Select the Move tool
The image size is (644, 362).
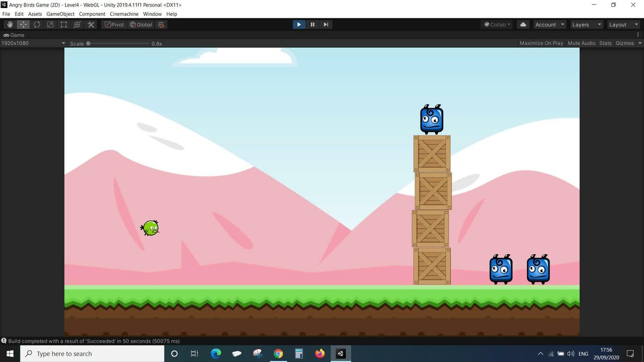pos(24,25)
